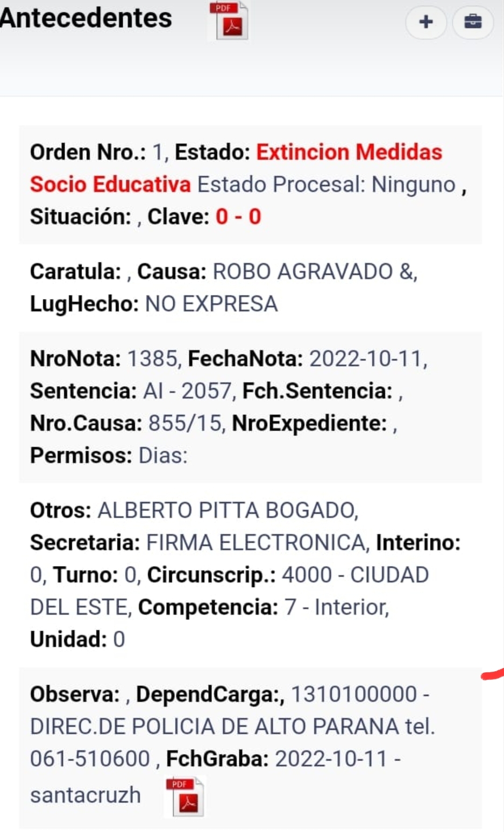This screenshot has width=504, height=832.
Task: Select the name ALBERTO PITTA BOGADO
Action: [x=226, y=510]
